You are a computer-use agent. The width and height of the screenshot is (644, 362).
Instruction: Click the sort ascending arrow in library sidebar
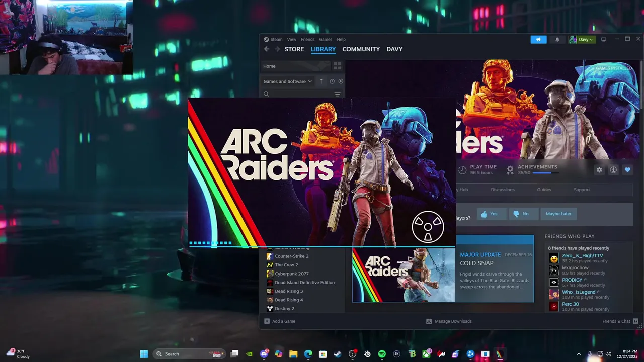tap(321, 81)
